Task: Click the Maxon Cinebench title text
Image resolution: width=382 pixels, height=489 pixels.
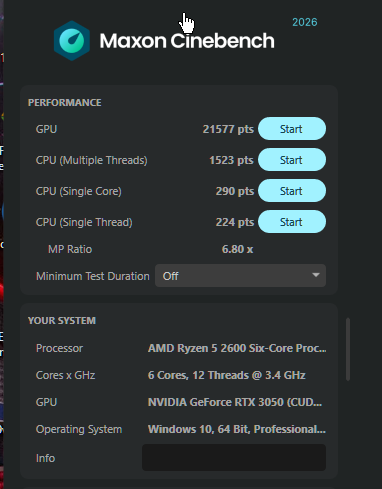Action: click(x=187, y=41)
